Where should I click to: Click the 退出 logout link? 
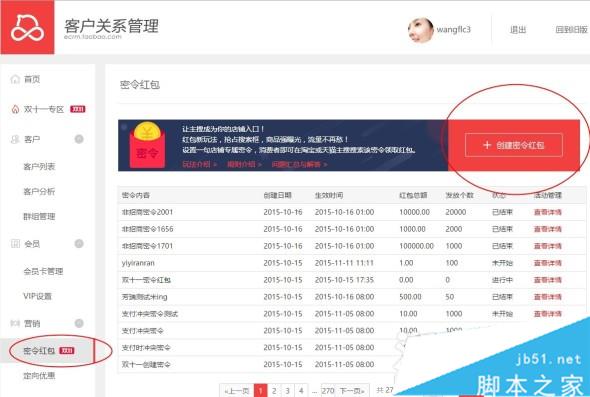pyautogui.click(x=518, y=29)
